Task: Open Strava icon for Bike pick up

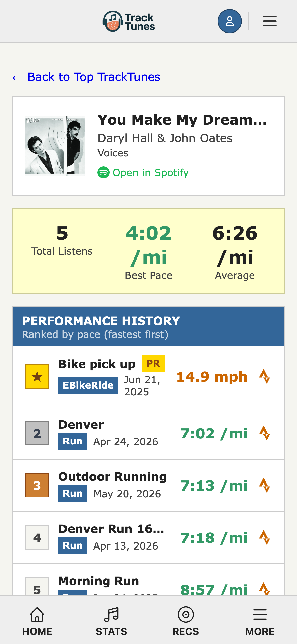Action: click(265, 377)
